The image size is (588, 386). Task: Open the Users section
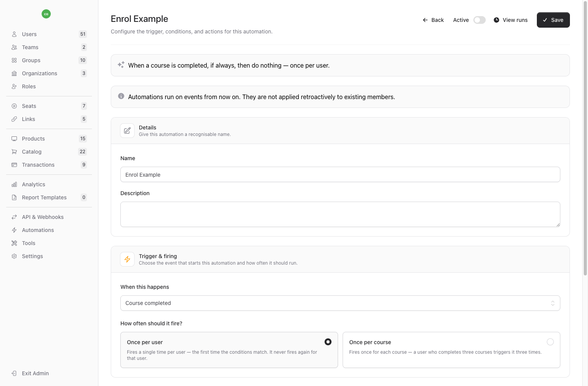[49, 34]
